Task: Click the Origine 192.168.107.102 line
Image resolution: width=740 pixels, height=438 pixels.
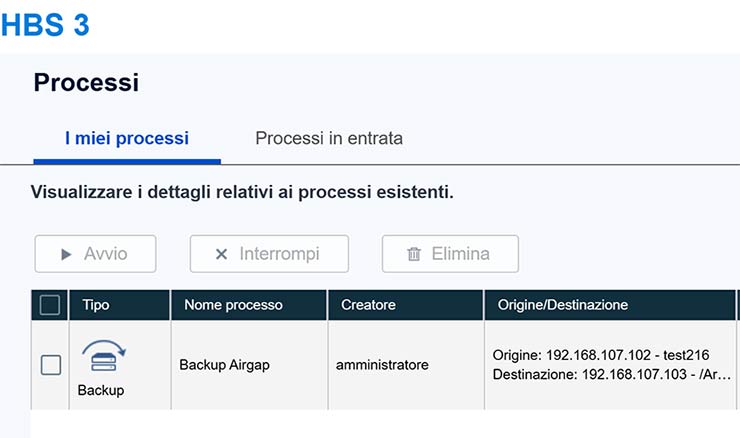Action: [x=599, y=356]
